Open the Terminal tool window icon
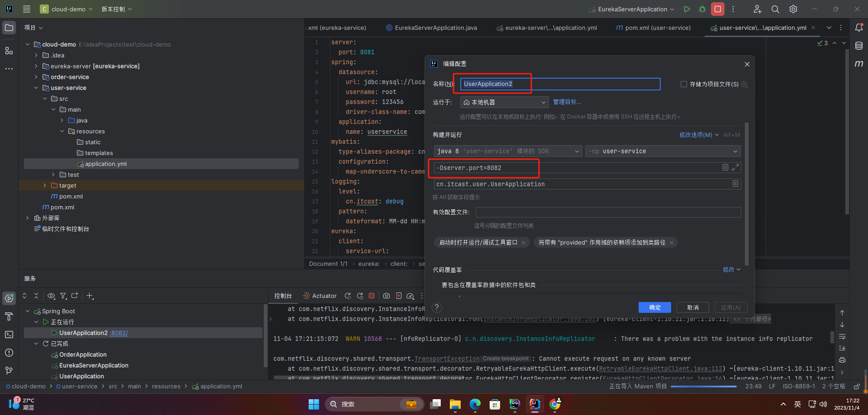This screenshot has width=868, height=415. 9,335
